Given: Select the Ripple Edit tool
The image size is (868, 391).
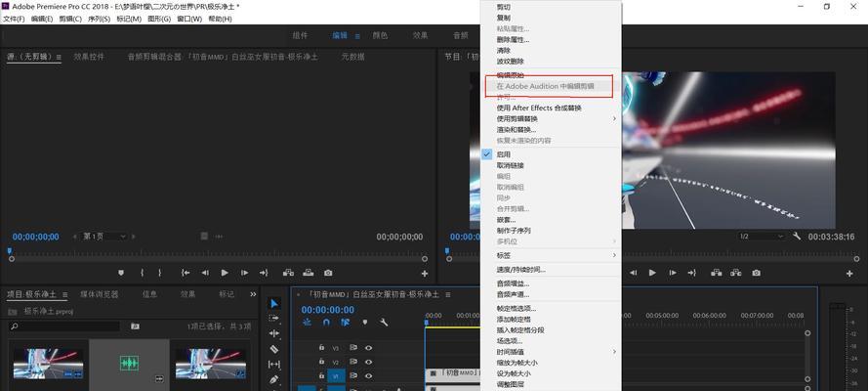Looking at the screenshot, I should pos(274,333).
